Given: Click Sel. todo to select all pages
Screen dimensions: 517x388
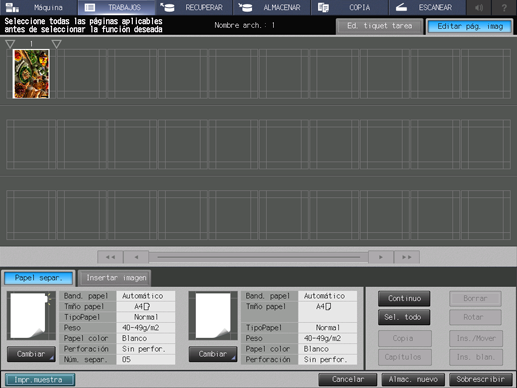Looking at the screenshot, I should pyautogui.click(x=404, y=317).
